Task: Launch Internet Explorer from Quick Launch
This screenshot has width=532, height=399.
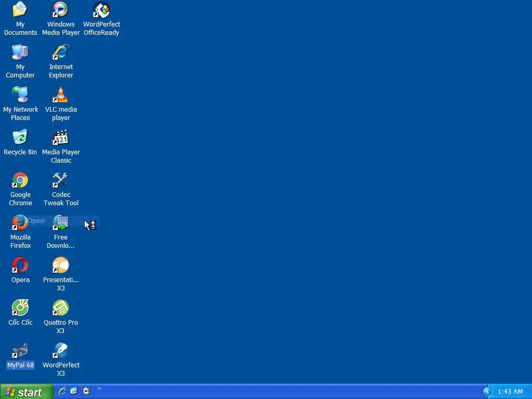Action: 62,391
